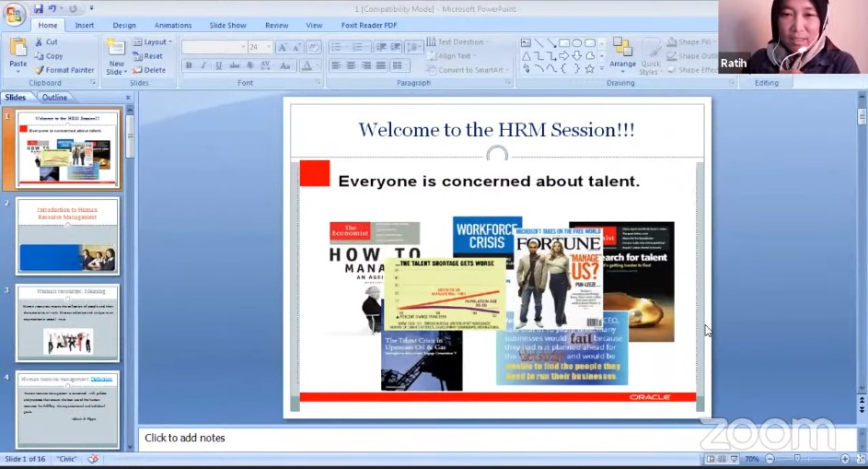Select the Rectangle shape
868x469 pixels.
[564, 42]
